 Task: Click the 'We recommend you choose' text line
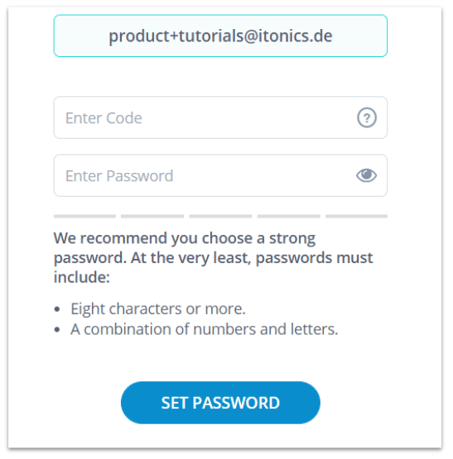(x=185, y=238)
